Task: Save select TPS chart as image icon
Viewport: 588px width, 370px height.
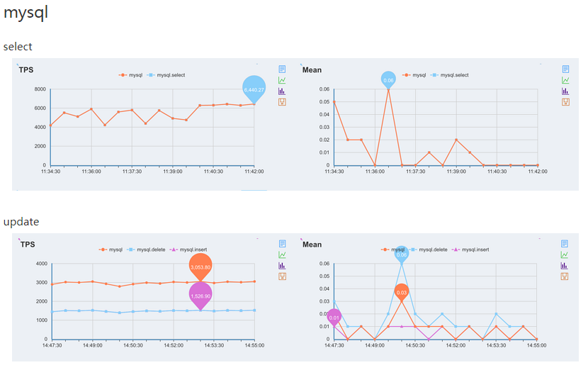Action: coord(282,102)
